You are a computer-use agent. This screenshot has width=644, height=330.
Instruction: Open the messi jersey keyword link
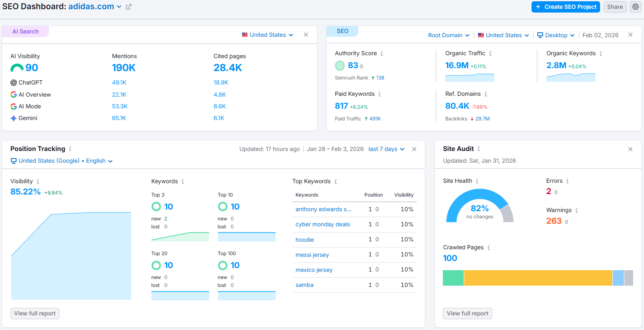[x=312, y=255]
